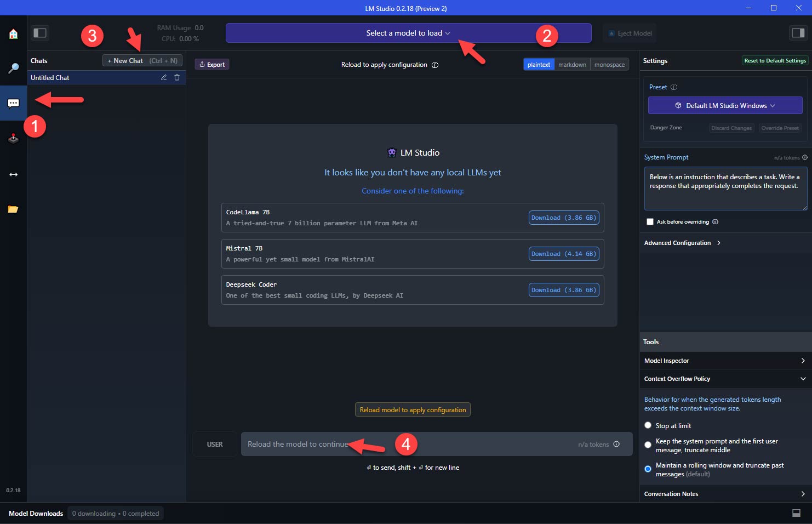812x524 pixels.
Task: Click the LM Studio logo icon in the center card
Action: click(x=392, y=152)
